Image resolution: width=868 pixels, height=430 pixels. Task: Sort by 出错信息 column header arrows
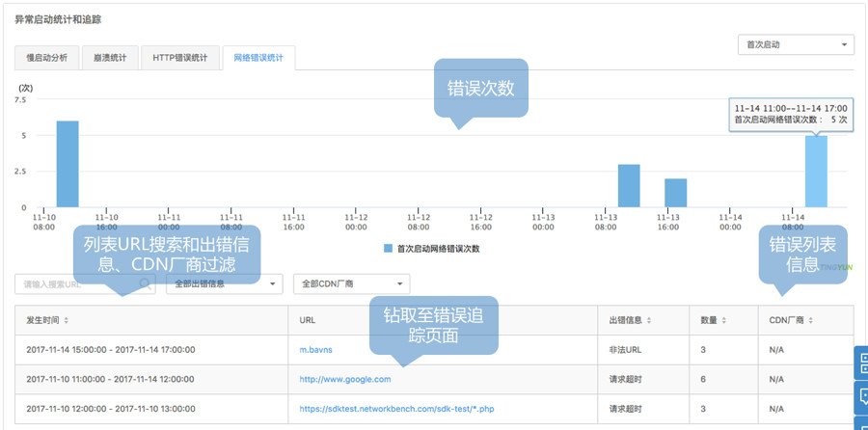(x=652, y=320)
